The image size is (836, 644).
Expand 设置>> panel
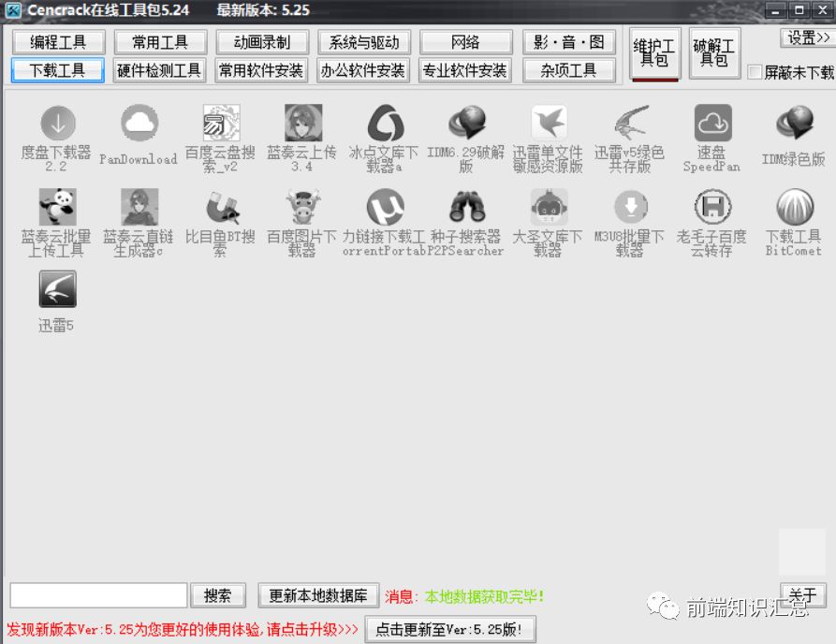point(808,37)
